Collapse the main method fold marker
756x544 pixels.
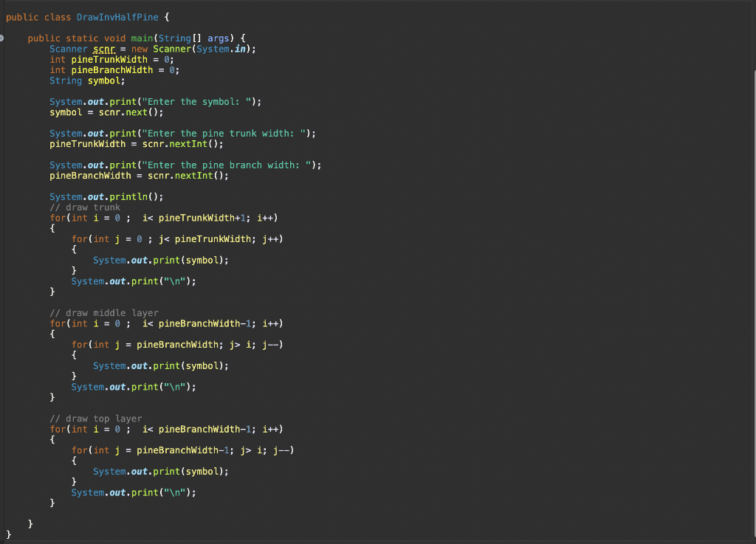pos(1,38)
